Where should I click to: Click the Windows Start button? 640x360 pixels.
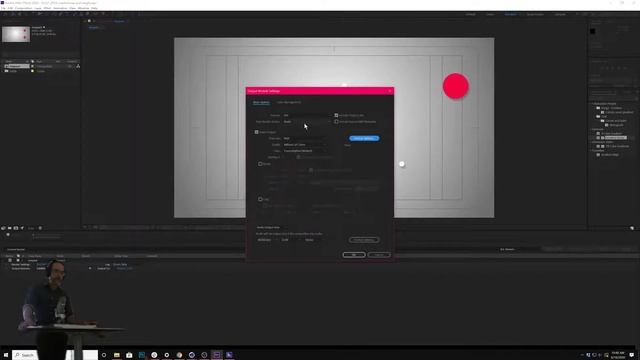coord(6,355)
